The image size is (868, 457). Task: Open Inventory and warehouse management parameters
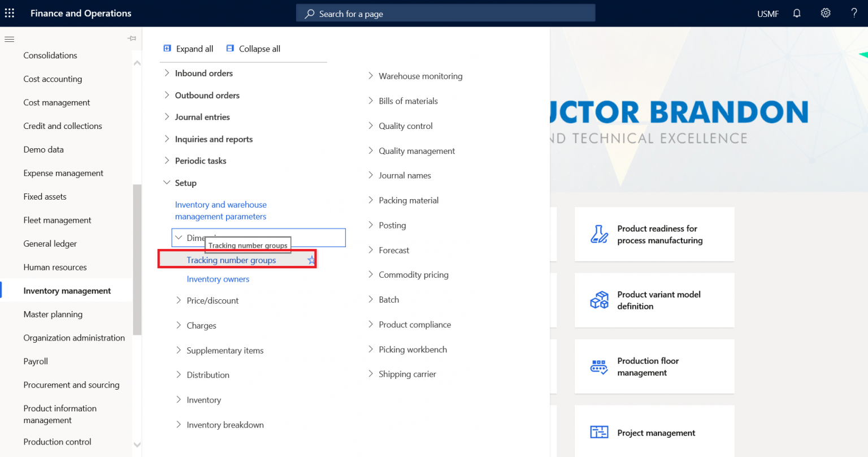[221, 210]
